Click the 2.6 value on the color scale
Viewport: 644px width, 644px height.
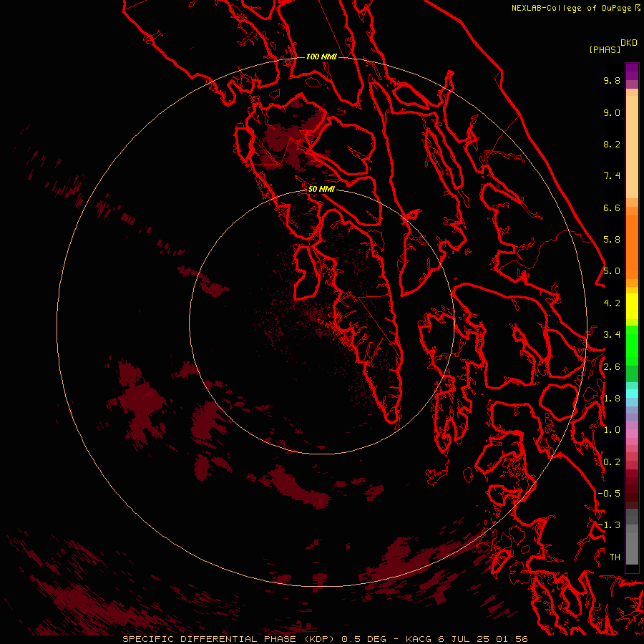coord(612,367)
